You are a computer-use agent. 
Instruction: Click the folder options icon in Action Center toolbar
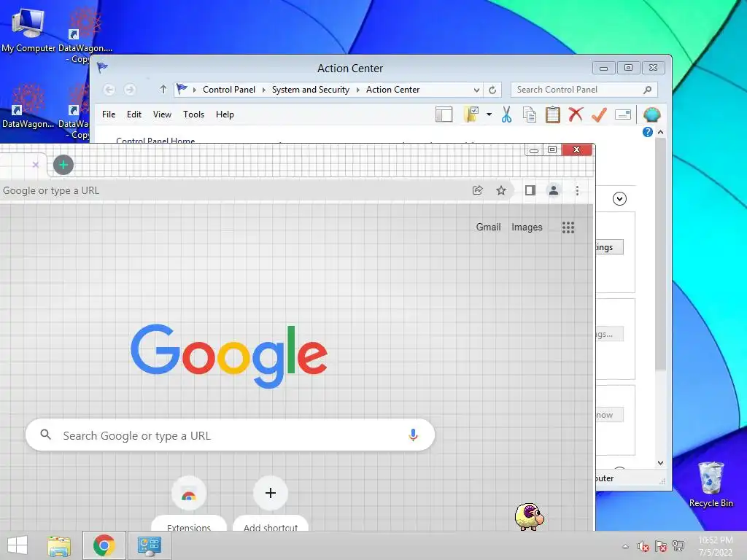[x=471, y=114]
